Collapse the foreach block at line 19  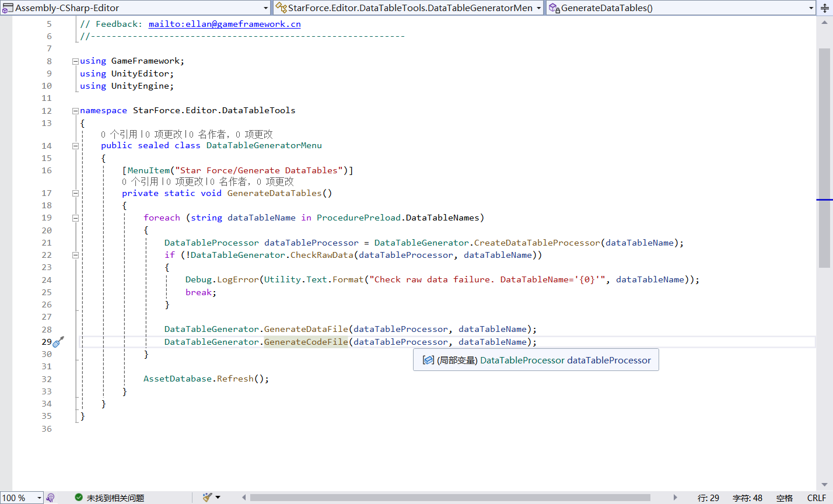point(75,218)
